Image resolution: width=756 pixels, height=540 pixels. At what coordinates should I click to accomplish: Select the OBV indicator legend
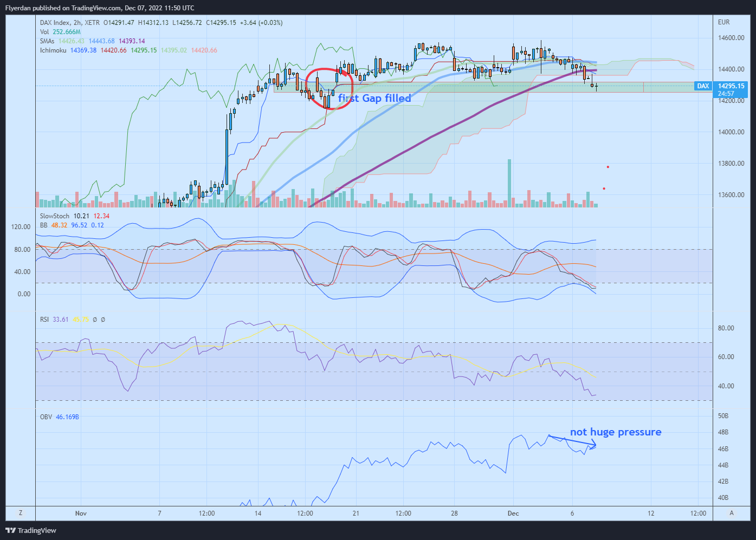click(x=46, y=417)
